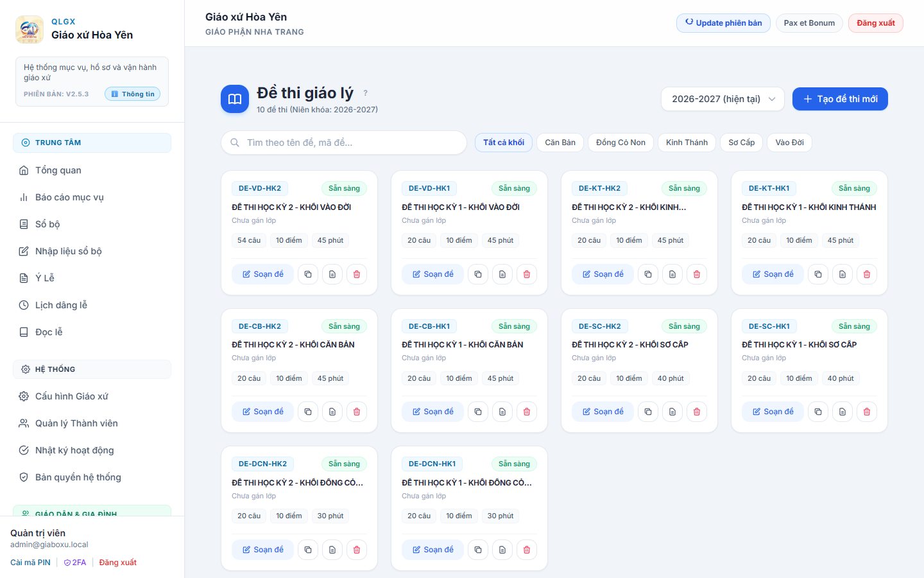Image resolution: width=924 pixels, height=578 pixels.
Task: Select the Tất cả khối filter chip
Action: coord(504,143)
